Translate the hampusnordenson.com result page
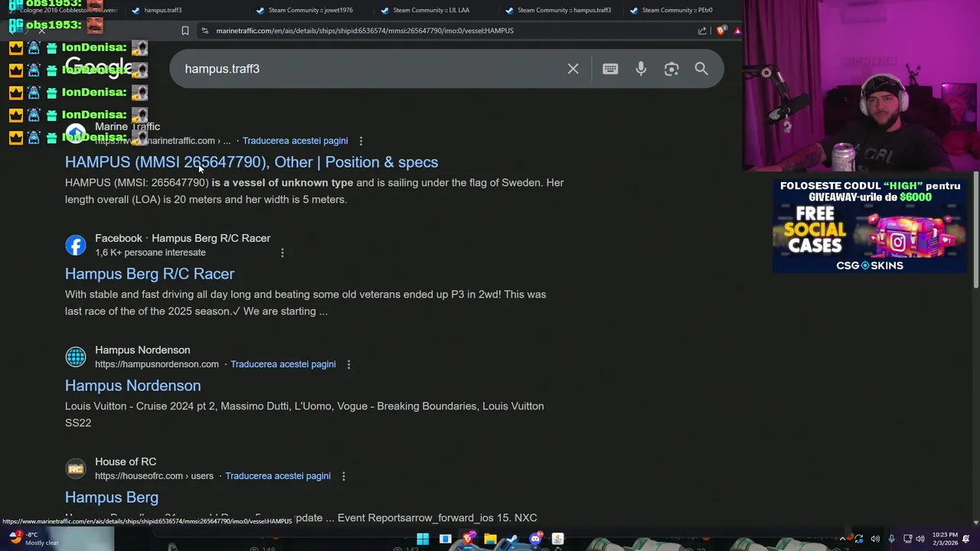Screen dimensions: 980x551 point(283,364)
